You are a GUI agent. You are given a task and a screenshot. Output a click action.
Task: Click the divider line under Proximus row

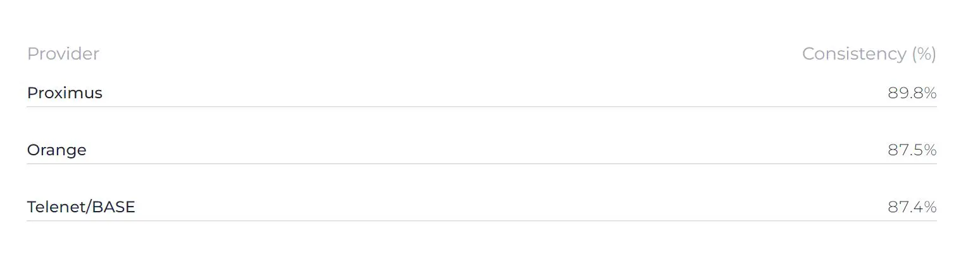tap(482, 106)
